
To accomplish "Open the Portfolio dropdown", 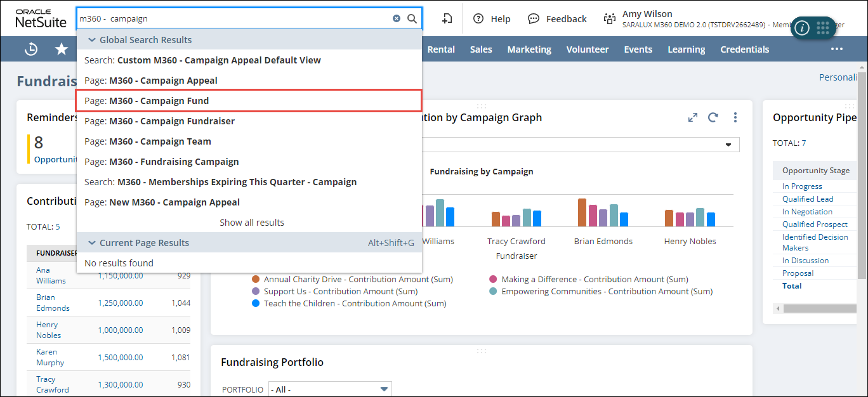I will click(x=330, y=389).
